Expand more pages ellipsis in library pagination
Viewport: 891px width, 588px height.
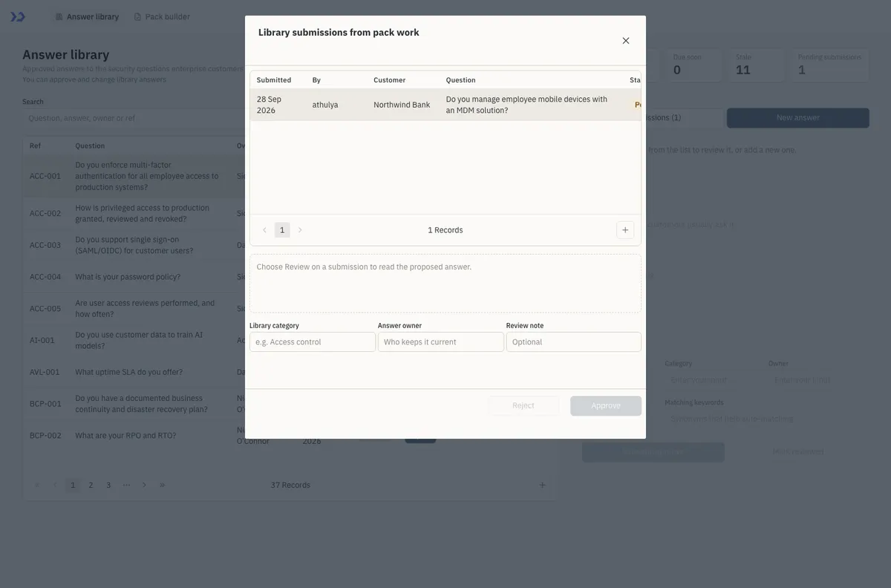coord(126,486)
